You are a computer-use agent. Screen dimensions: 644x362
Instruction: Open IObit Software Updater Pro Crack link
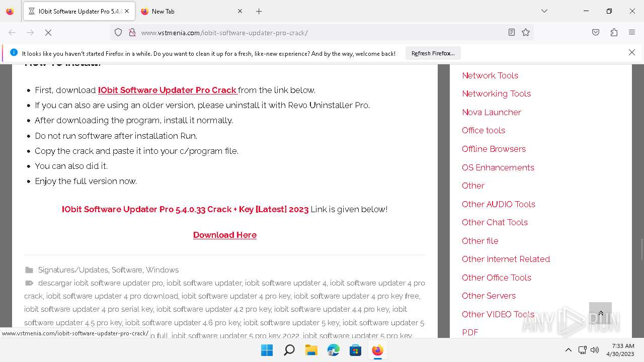click(x=168, y=90)
